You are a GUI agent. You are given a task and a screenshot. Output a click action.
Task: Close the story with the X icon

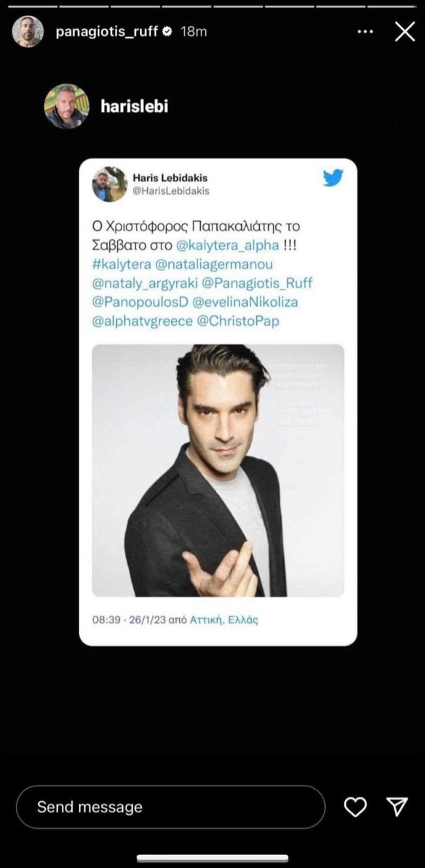coord(405,31)
